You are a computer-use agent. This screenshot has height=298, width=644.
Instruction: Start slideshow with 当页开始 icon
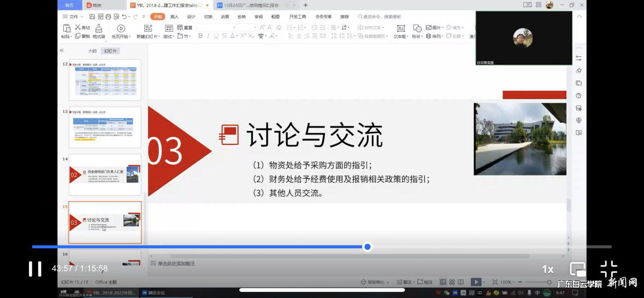point(121,28)
